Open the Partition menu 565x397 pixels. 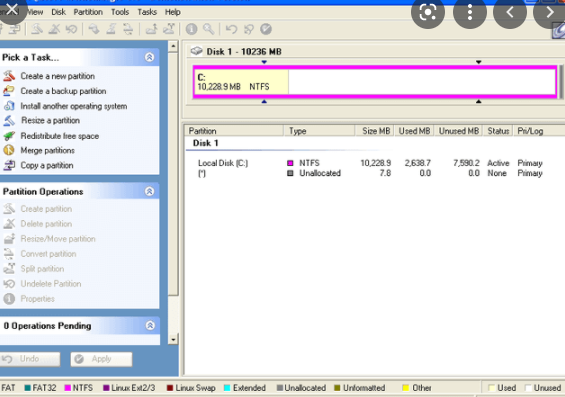pyautogui.click(x=88, y=12)
